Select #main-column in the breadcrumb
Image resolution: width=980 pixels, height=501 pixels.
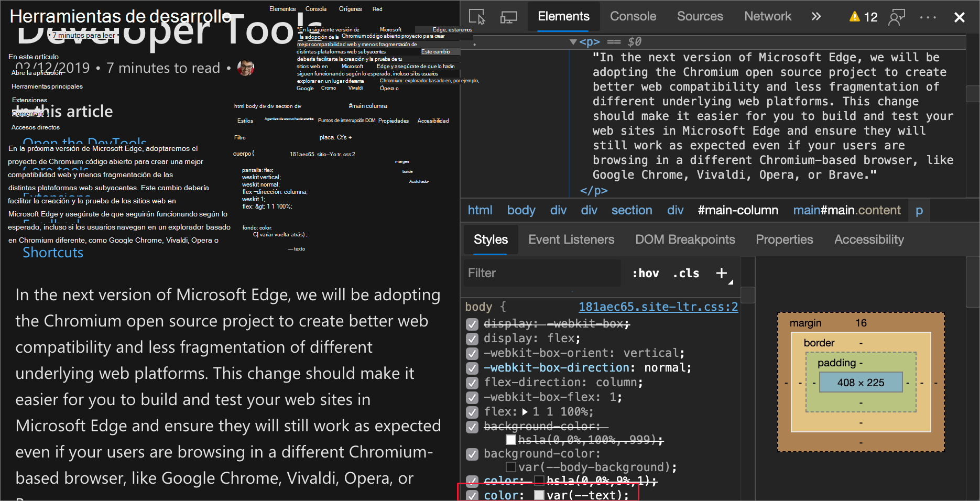tap(738, 210)
